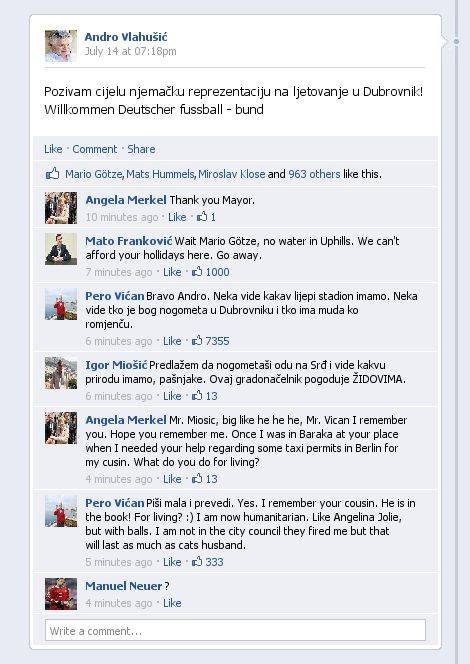
Task: Open Igor Miošić's avatar thumbnail
Action: tap(61, 373)
